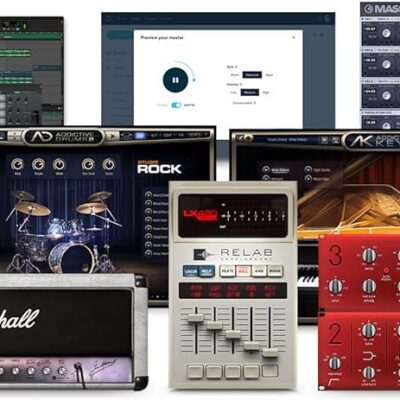Select the AMB program on Relab LX480
400x400 pixels.
tap(259, 271)
